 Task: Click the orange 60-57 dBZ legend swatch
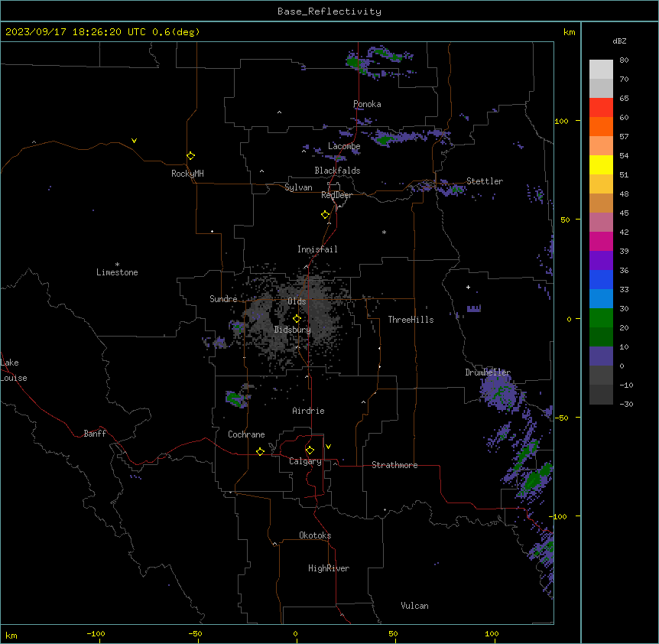pyautogui.click(x=601, y=126)
